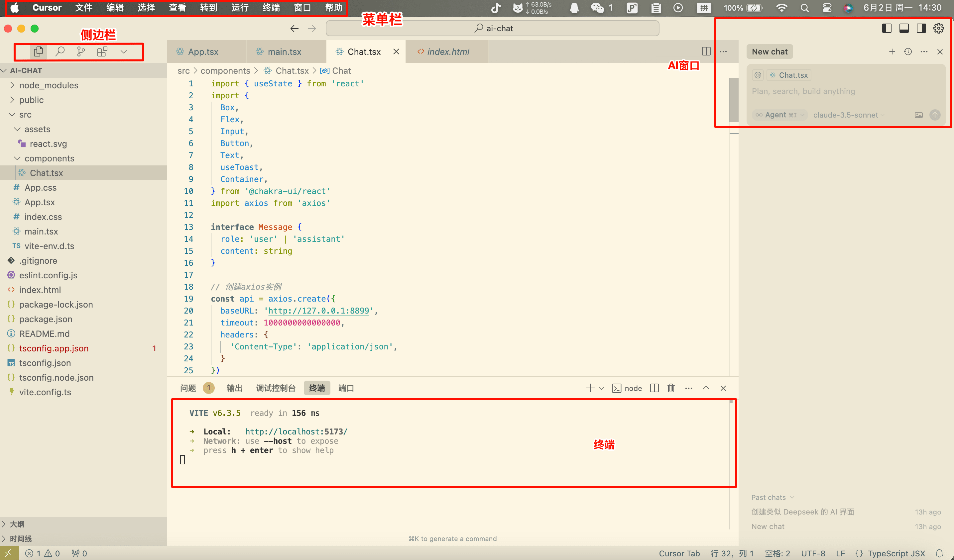The height and width of the screenshot is (560, 954).
Task: Click the split editor icon
Action: click(x=706, y=51)
